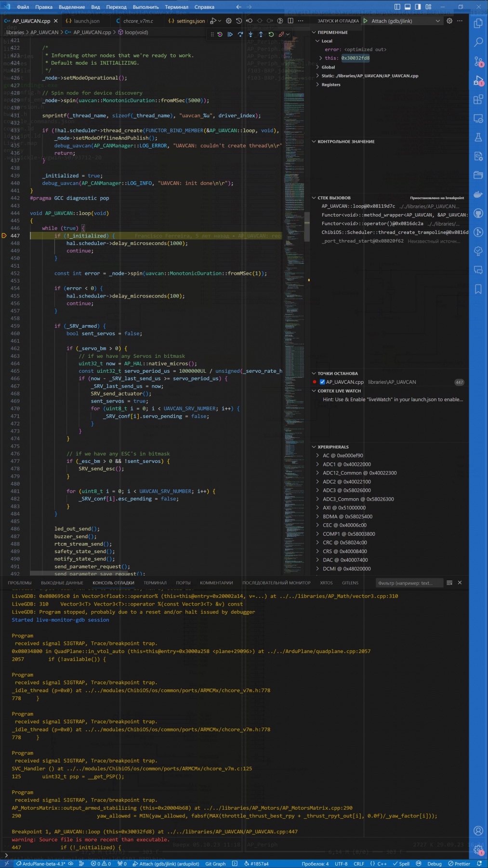The image size is (488, 868).
Task: Open the Docker view
Action: pos(478,194)
